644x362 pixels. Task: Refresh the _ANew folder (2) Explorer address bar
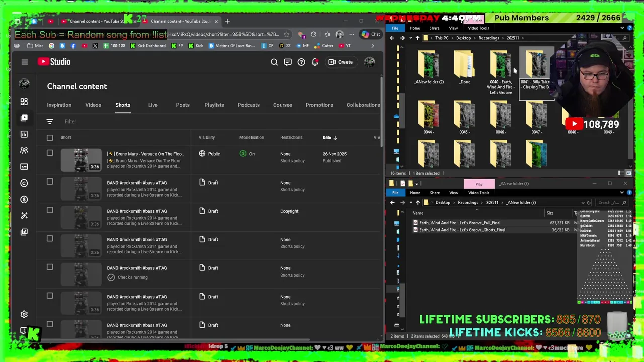(x=589, y=203)
